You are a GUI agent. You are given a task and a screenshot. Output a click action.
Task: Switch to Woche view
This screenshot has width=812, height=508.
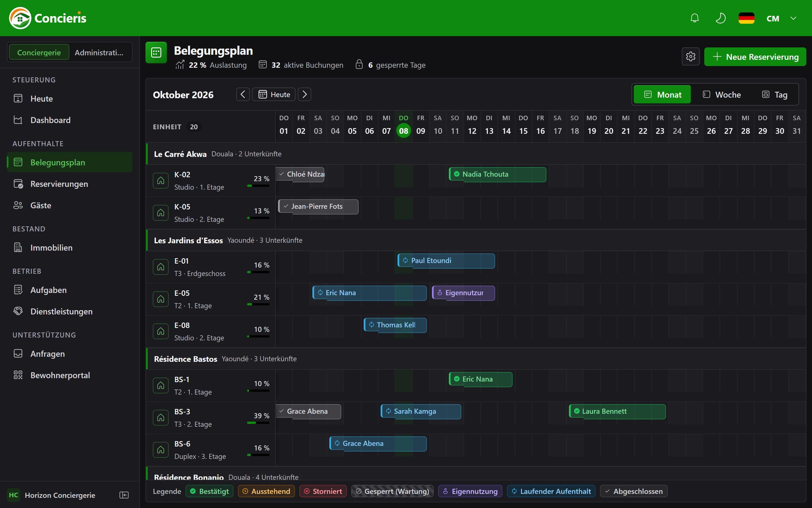click(721, 95)
